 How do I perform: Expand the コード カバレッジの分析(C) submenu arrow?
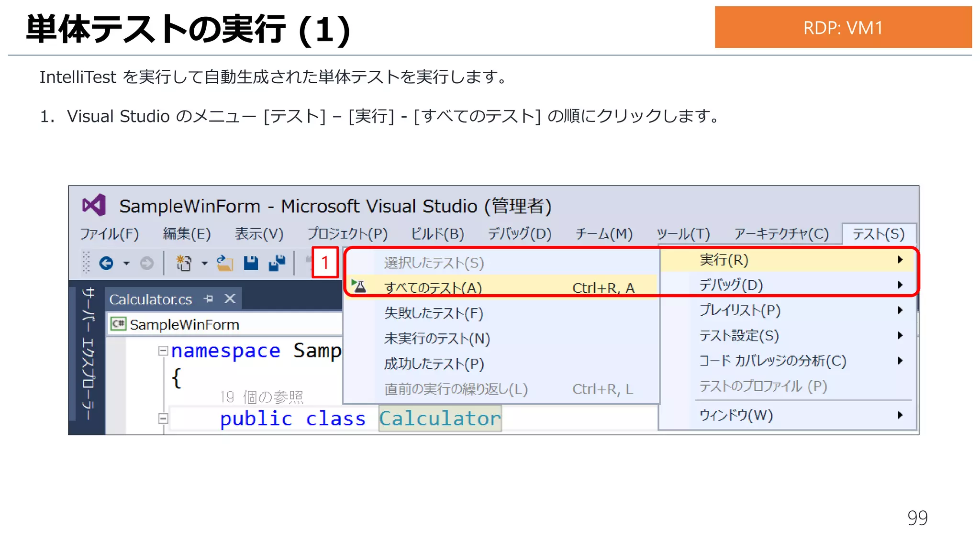pos(900,361)
